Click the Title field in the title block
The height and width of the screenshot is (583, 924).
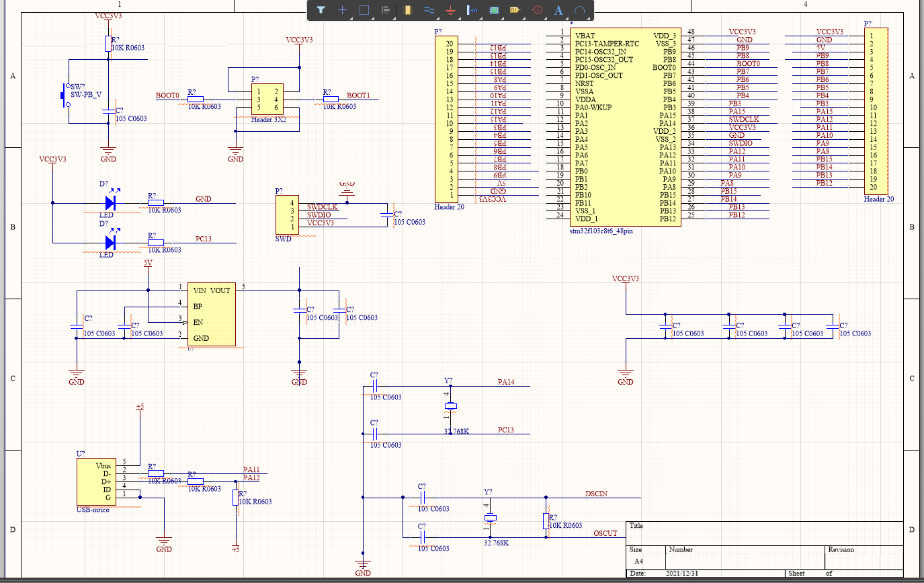coord(765,532)
